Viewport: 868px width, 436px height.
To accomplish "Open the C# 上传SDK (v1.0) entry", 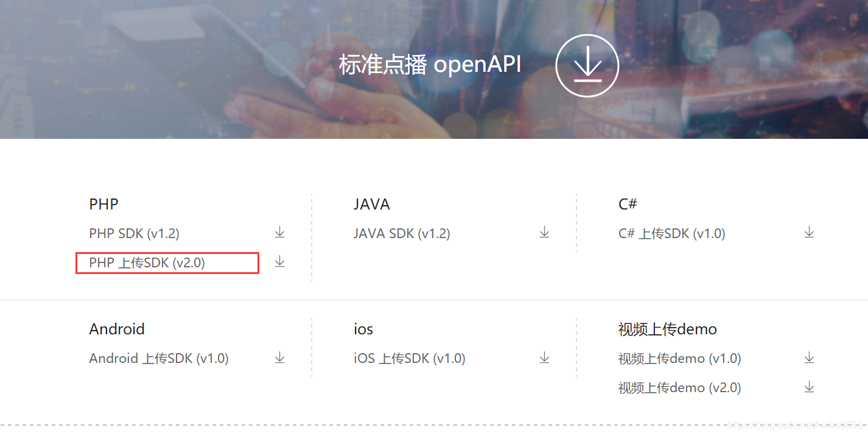I will click(x=671, y=233).
